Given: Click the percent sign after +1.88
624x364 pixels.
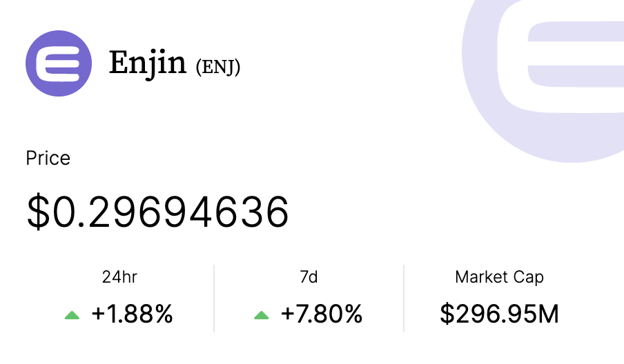Looking at the screenshot, I should 164,314.
